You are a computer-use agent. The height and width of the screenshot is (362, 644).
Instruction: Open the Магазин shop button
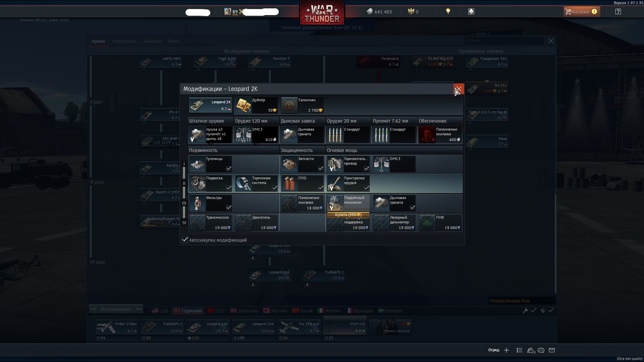pyautogui.click(x=581, y=12)
